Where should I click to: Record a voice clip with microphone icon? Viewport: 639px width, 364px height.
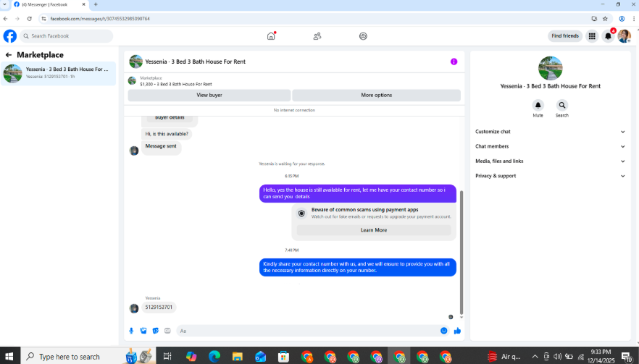(131, 331)
